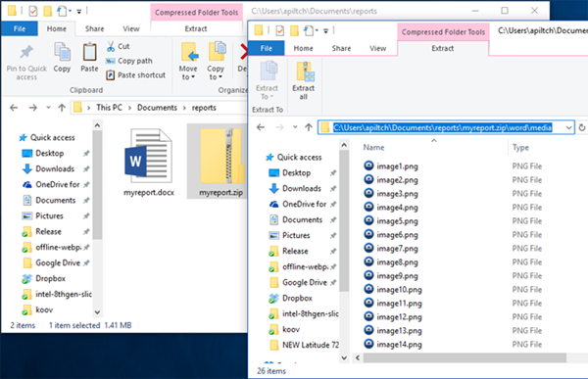Click Copy path in the ribbon
The width and height of the screenshot is (588, 379).
coord(129,61)
